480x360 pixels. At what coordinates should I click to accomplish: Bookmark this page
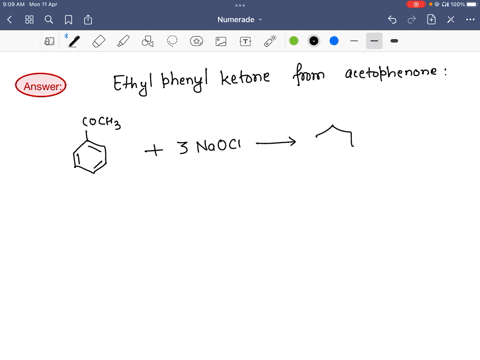click(x=68, y=20)
